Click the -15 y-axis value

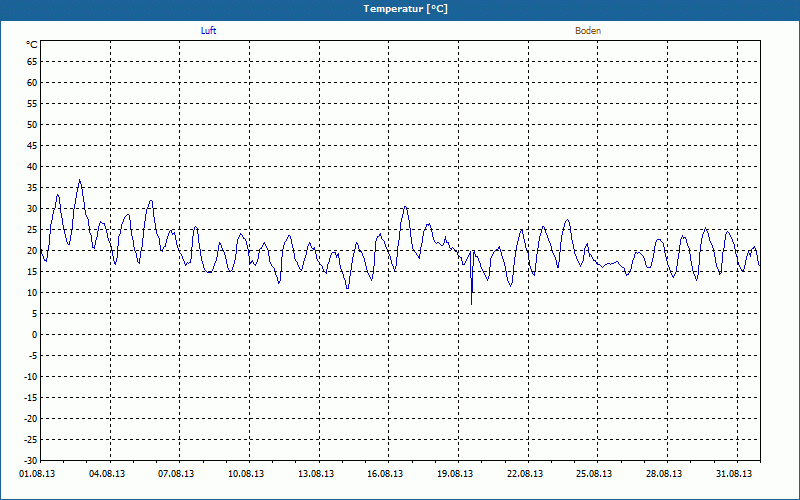(x=31, y=397)
